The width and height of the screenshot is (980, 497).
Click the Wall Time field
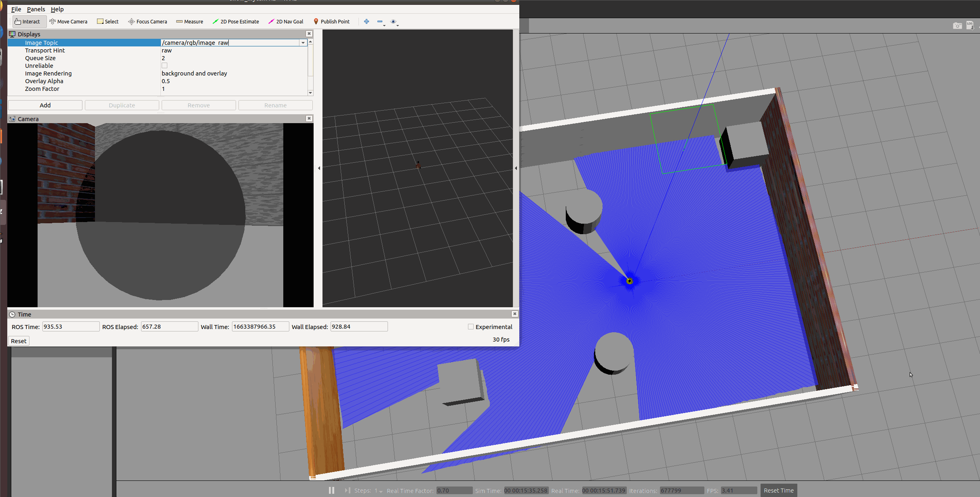pos(260,327)
